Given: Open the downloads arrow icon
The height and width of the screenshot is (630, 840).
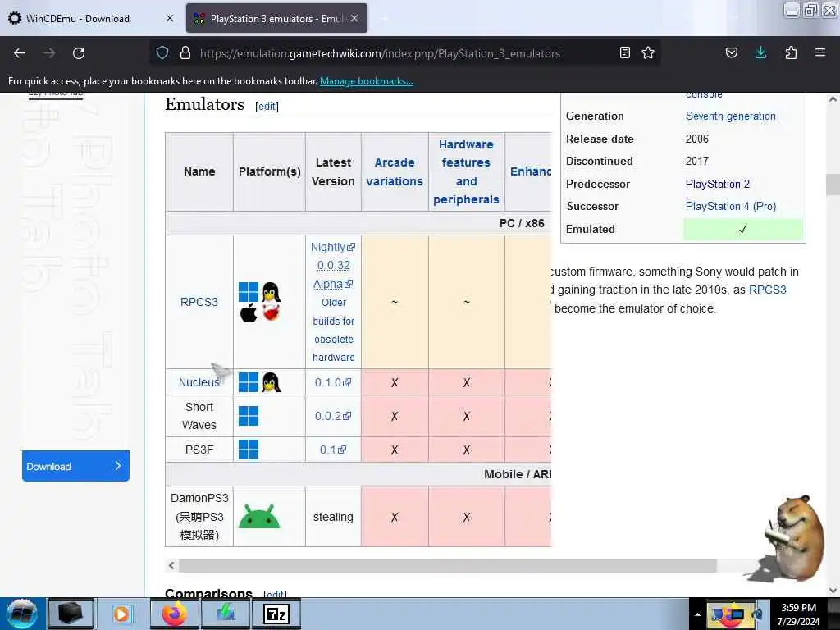Looking at the screenshot, I should tap(760, 52).
